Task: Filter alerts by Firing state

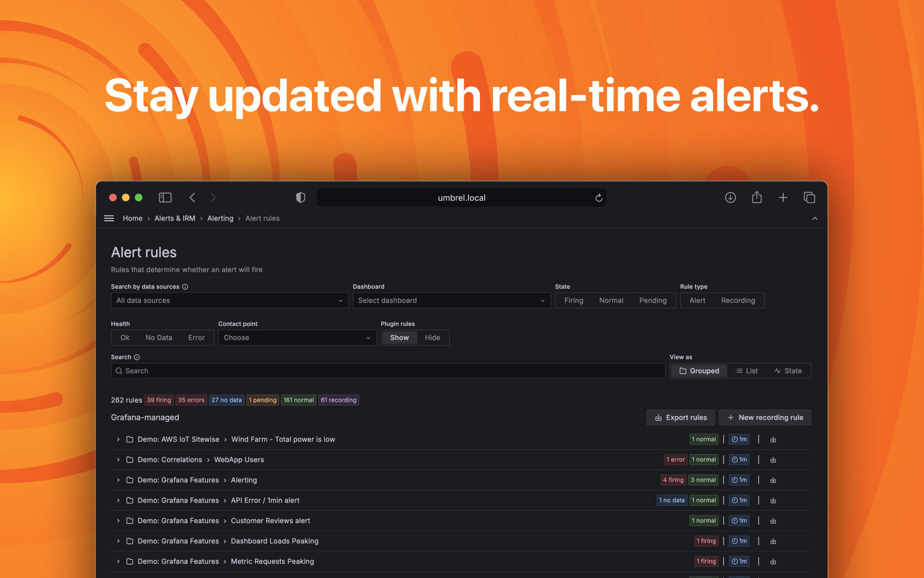Action: [573, 300]
